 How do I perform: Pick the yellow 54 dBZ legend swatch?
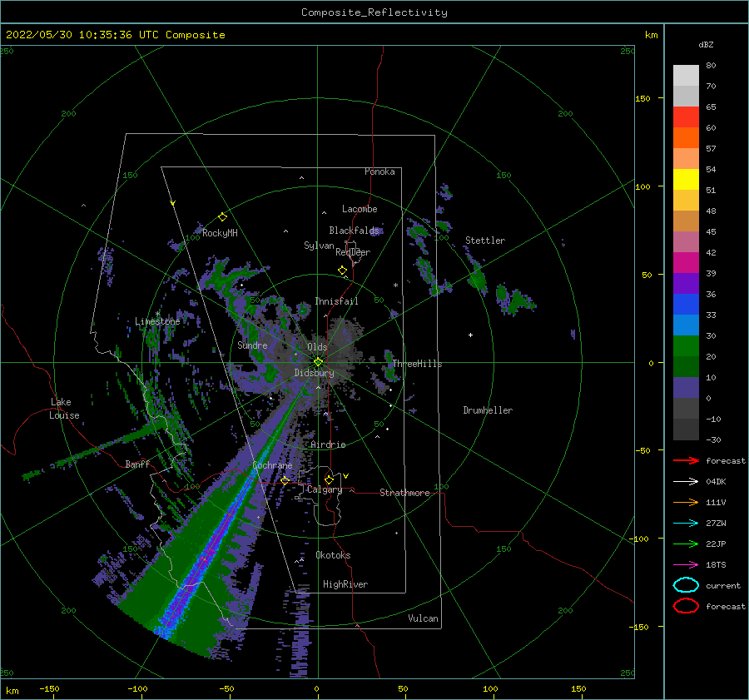[x=686, y=180]
